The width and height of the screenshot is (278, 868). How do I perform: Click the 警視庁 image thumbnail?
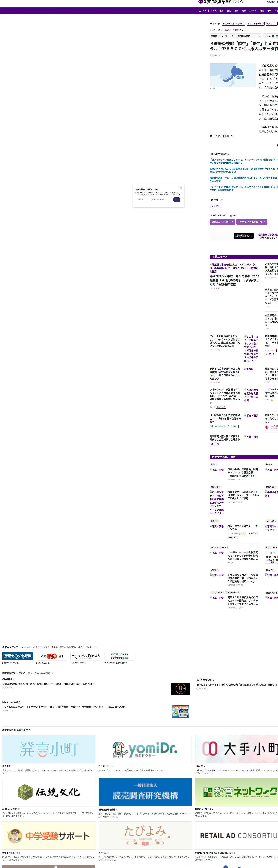point(249,369)
